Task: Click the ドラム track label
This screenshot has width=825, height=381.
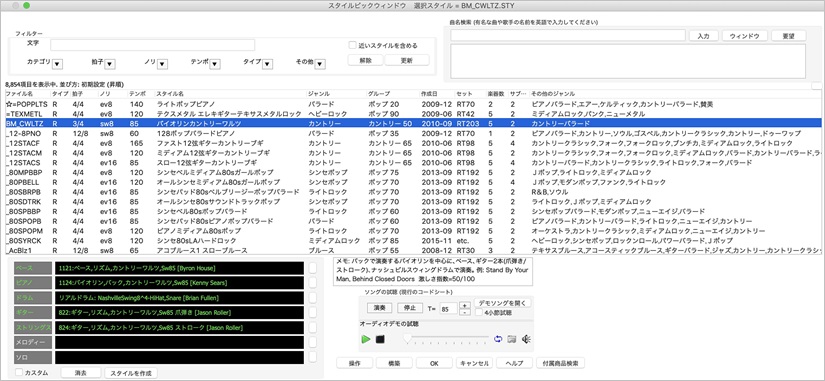Action: click(33, 298)
